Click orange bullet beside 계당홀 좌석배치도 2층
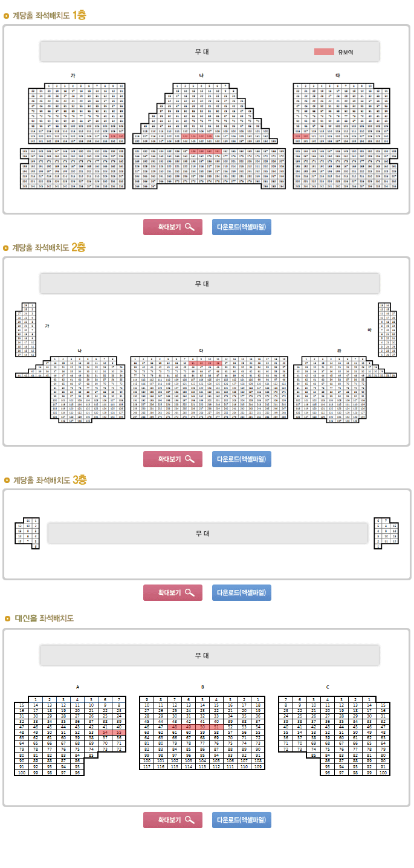 click(x=6, y=248)
